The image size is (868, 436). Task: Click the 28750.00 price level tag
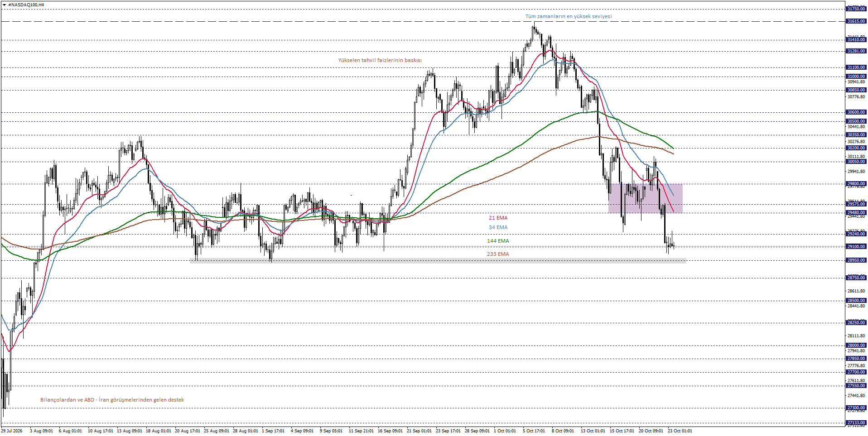point(856,278)
